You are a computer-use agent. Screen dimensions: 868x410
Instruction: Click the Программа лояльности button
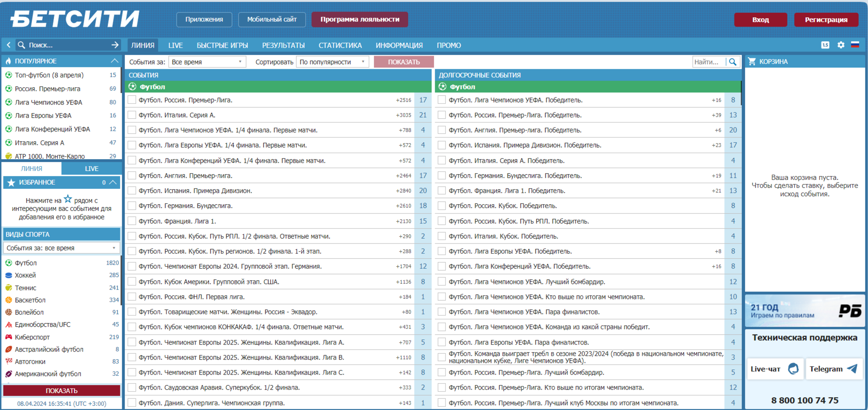tap(360, 19)
